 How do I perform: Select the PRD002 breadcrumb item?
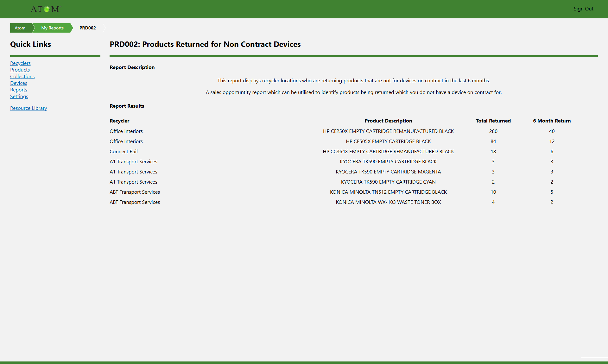pos(87,28)
